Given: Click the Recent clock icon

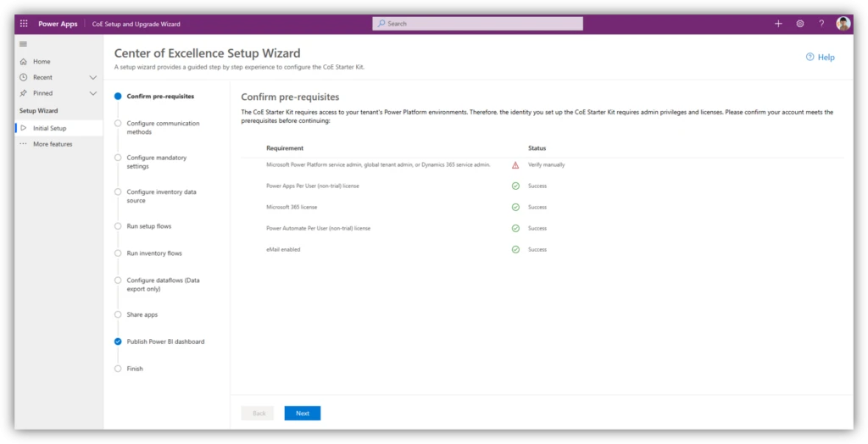Looking at the screenshot, I should (23, 77).
